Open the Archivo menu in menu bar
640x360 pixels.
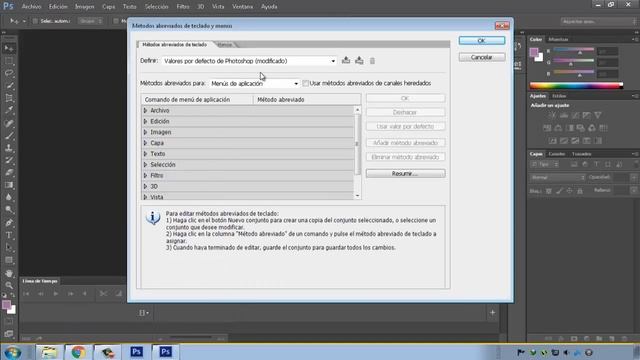tap(31, 7)
